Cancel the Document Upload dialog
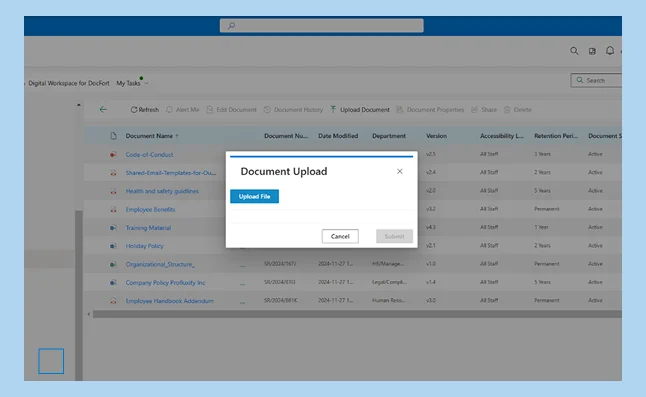The height and width of the screenshot is (397, 646). pyautogui.click(x=340, y=236)
